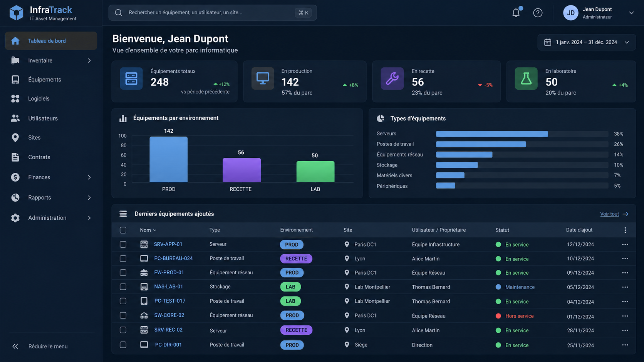Open row actions for SW-CORE-02

pyautogui.click(x=625, y=316)
